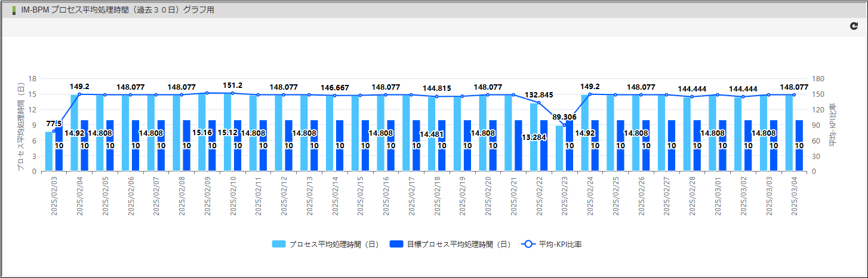Select the 77.5 line point on 2025/02/03

[54, 132]
